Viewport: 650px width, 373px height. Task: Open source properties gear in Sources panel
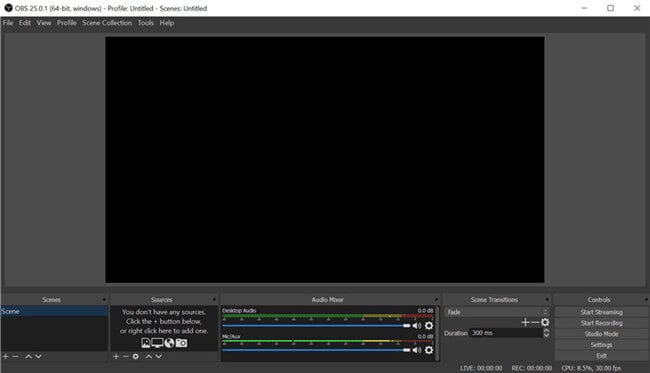[136, 356]
